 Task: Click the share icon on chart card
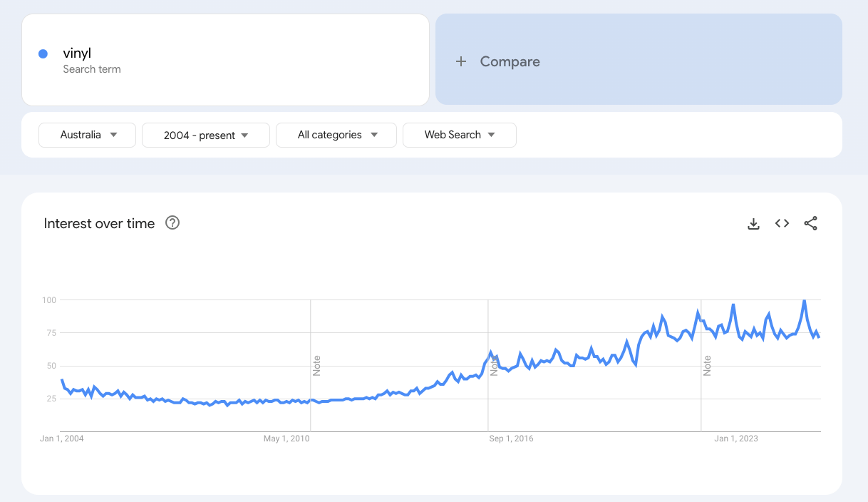(810, 223)
